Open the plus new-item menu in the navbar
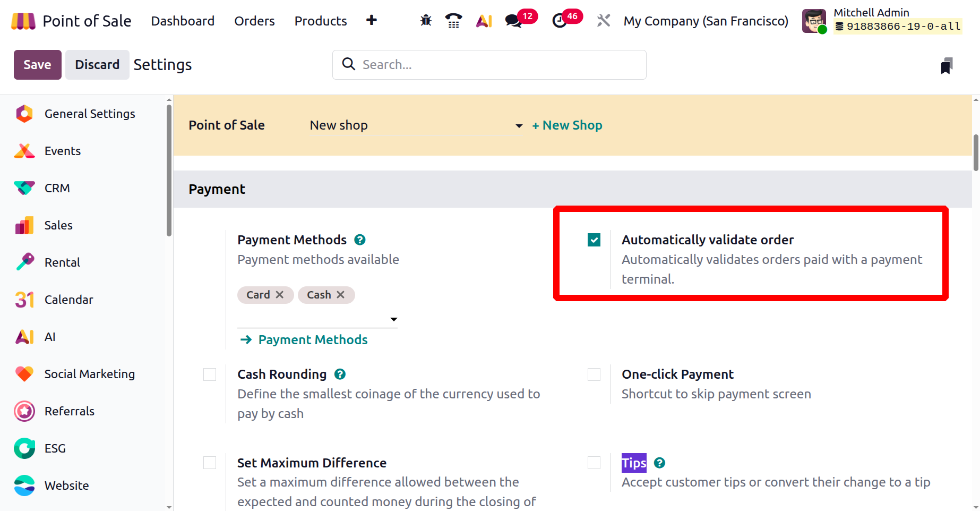This screenshot has height=511, width=980. (372, 20)
